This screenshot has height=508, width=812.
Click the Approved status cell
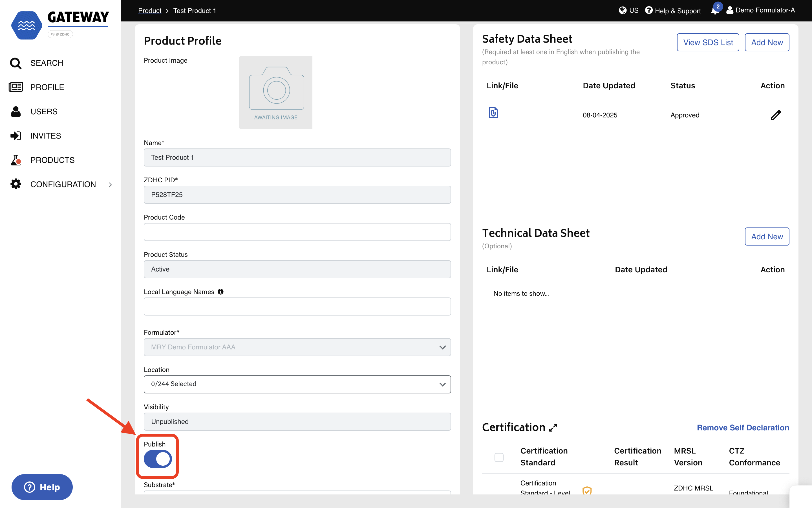tap(685, 115)
